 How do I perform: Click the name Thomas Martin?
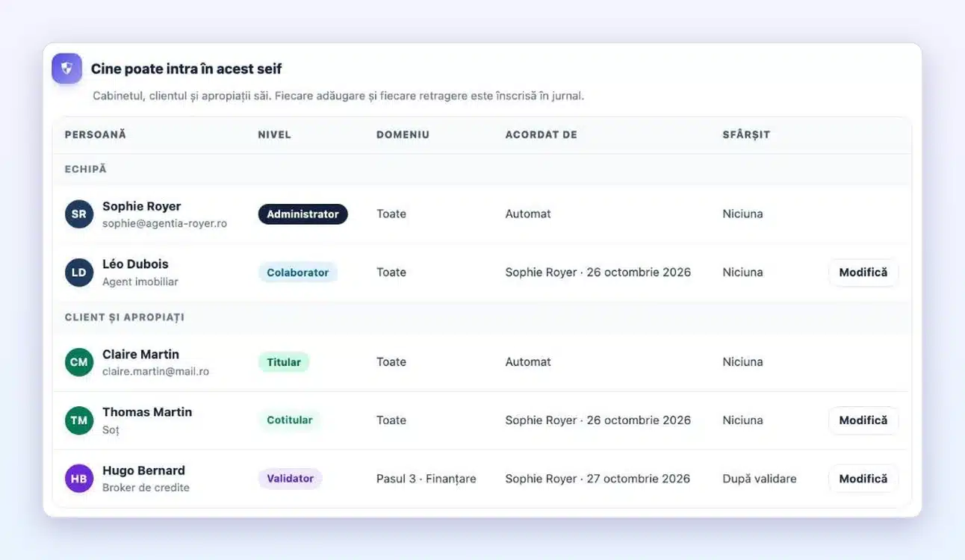point(147,412)
